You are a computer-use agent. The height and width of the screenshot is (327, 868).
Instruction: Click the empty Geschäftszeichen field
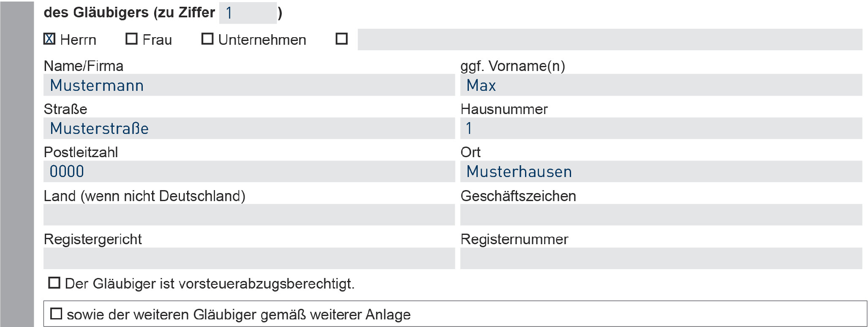tap(661, 215)
